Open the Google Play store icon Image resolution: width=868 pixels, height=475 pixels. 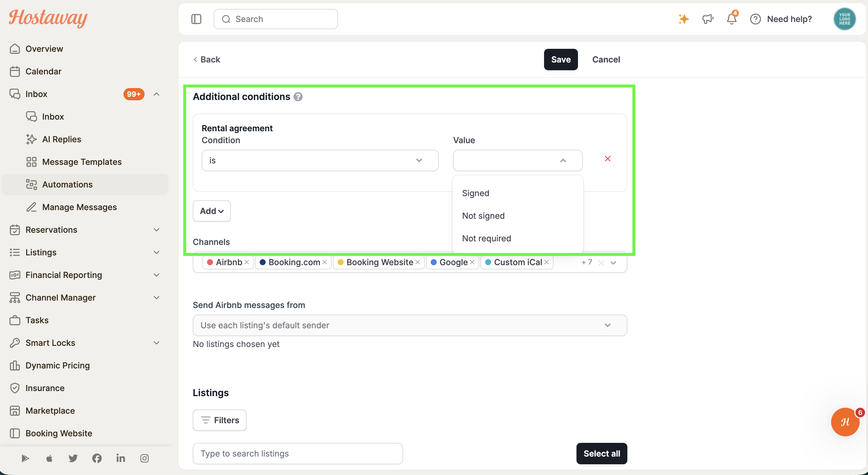click(25, 458)
